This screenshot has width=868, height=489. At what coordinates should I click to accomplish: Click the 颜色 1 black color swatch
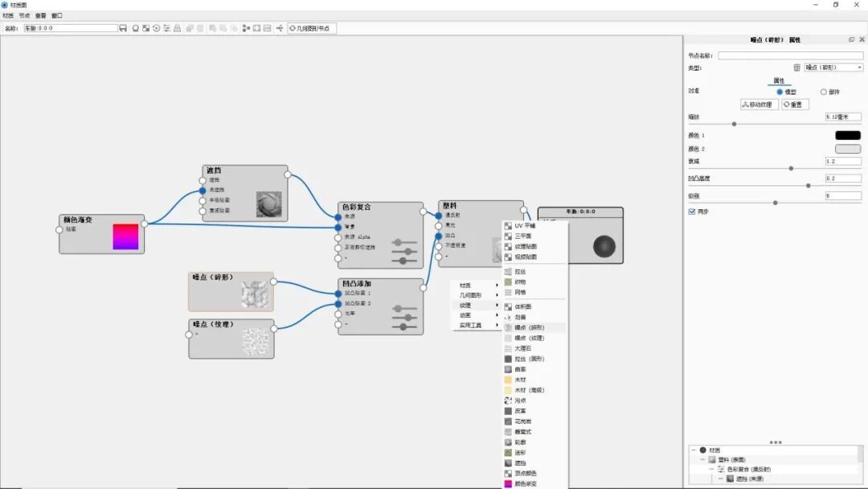point(848,135)
